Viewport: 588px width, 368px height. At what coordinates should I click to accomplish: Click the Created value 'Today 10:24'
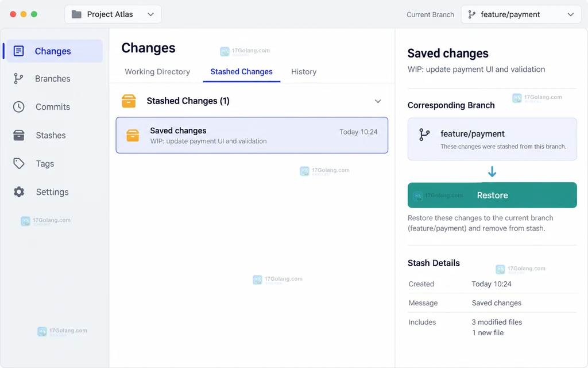[x=492, y=284]
